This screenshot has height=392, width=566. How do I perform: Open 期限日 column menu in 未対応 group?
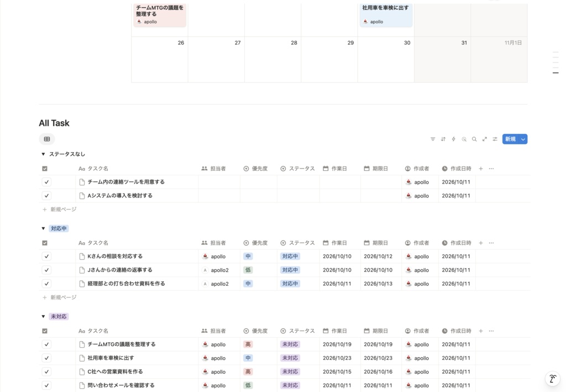[x=376, y=331]
